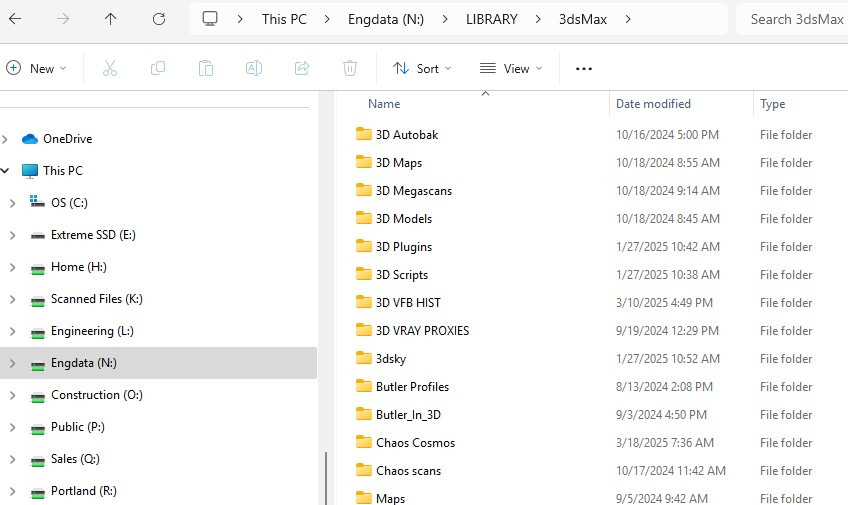The image size is (848, 505).
Task: Click the Engdata (N:) breadcrumb
Action: click(386, 19)
